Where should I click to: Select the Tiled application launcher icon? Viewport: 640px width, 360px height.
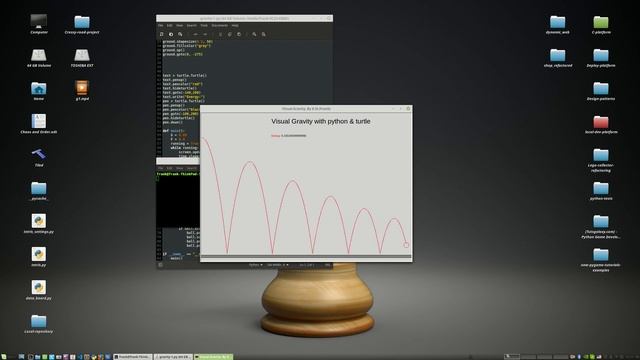(39, 157)
